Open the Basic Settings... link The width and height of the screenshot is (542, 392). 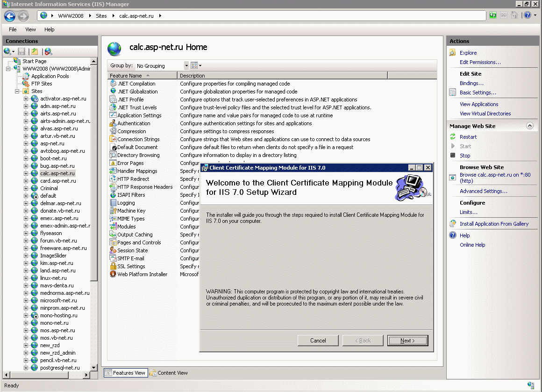[478, 93]
